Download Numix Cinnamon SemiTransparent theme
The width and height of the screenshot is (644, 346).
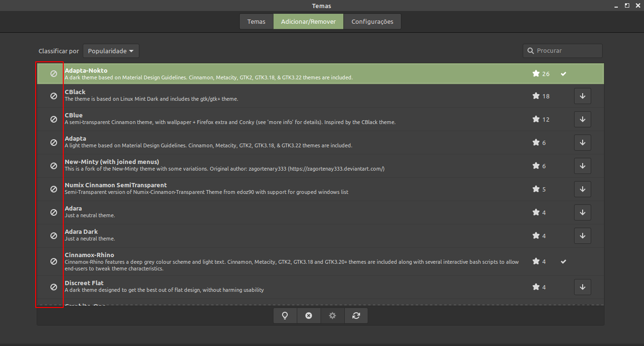coord(583,189)
